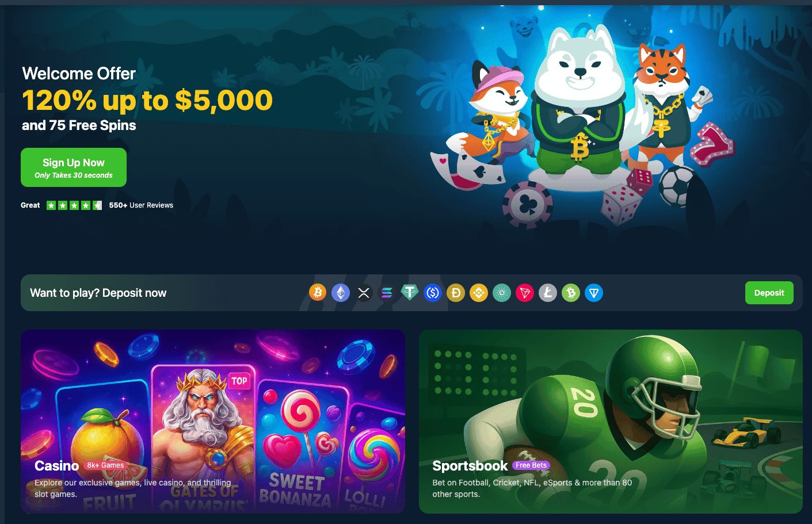Click the green Deposit button
The height and width of the screenshot is (524, 812).
769,293
